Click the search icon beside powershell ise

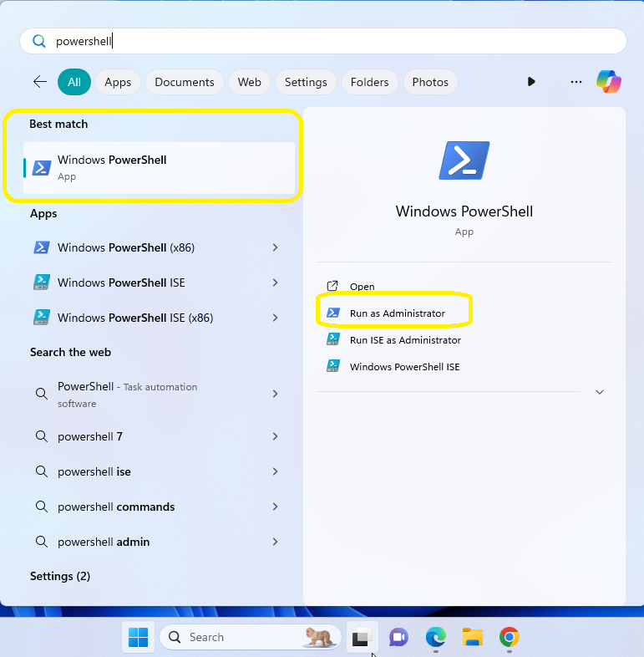[41, 471]
